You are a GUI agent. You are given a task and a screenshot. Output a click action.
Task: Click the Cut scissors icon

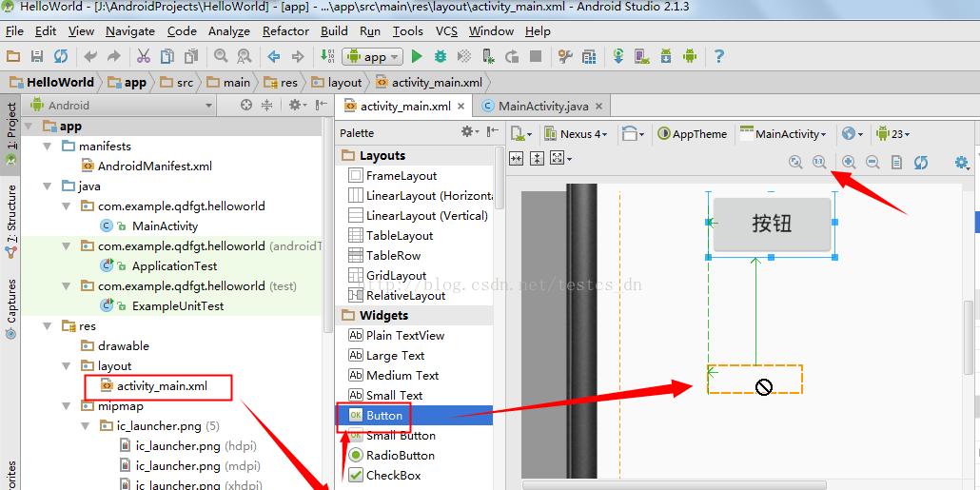coord(144,56)
